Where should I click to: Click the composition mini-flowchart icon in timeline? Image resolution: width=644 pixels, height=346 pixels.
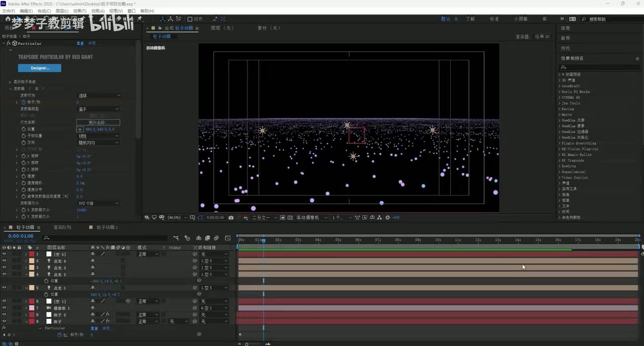click(176, 238)
